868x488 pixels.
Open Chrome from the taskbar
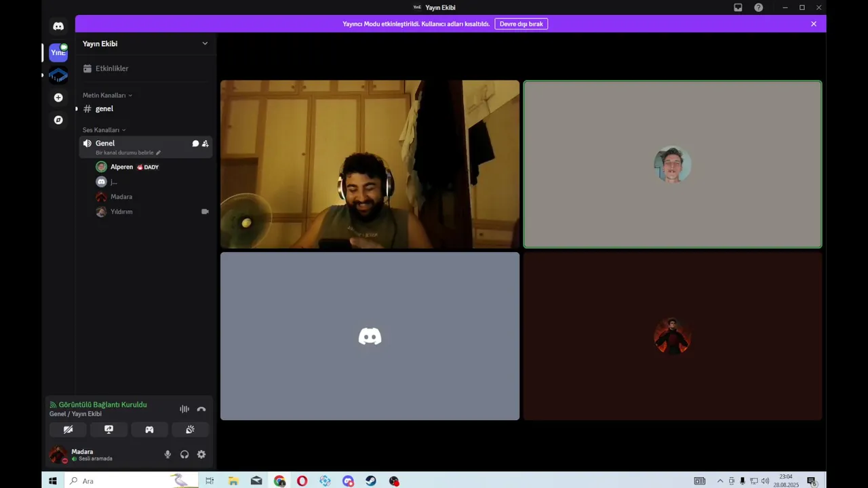tap(279, 481)
